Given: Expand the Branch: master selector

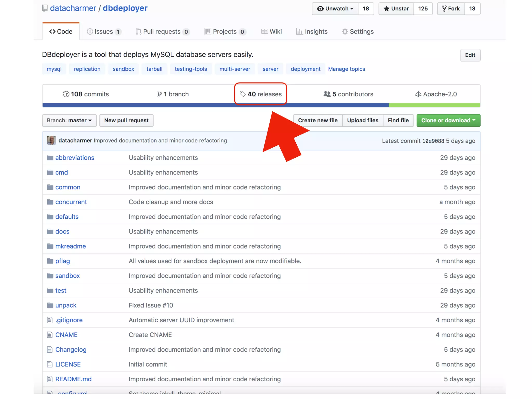Looking at the screenshot, I should [69, 120].
